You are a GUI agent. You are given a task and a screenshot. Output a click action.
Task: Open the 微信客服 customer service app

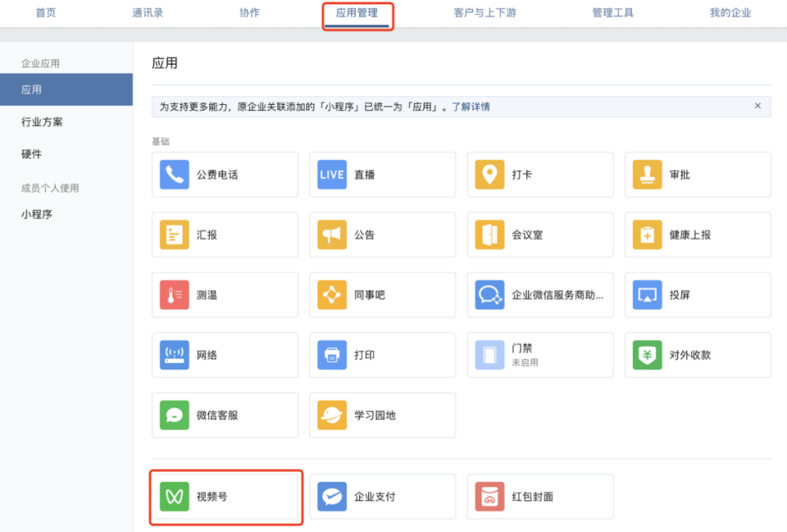tap(224, 415)
